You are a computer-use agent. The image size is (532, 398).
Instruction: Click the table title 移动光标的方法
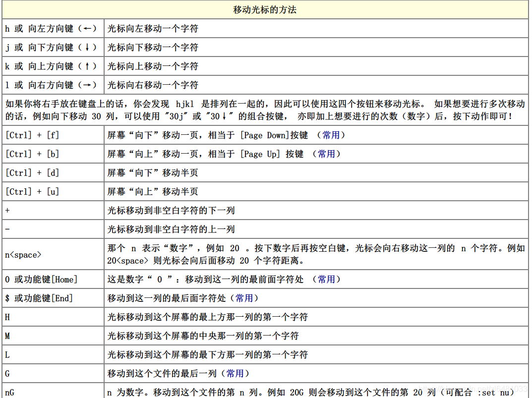point(265,10)
